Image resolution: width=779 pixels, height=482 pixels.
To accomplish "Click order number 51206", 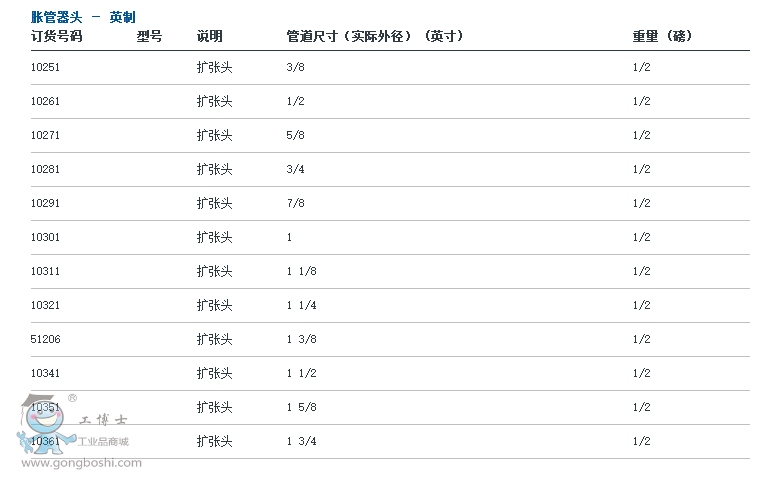I will [46, 339].
